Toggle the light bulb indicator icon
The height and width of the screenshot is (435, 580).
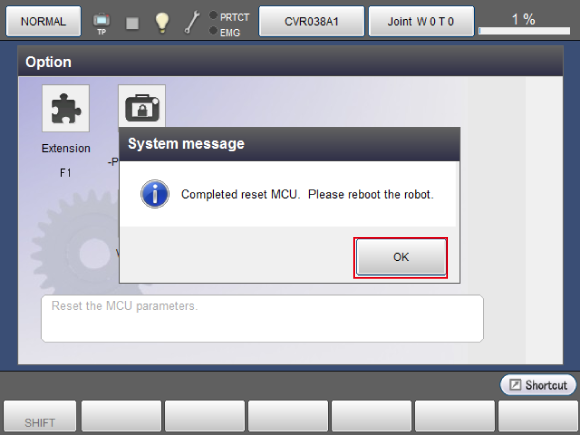162,22
